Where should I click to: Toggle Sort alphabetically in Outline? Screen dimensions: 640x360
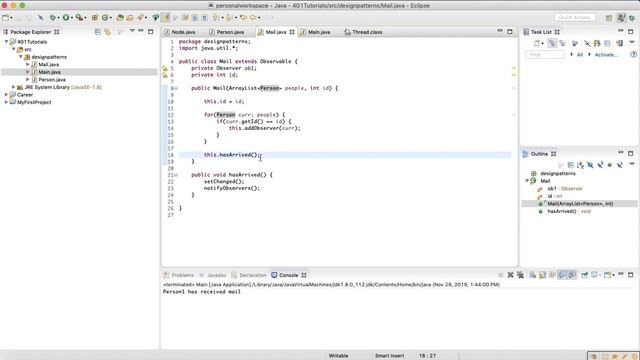pyautogui.click(x=580, y=165)
